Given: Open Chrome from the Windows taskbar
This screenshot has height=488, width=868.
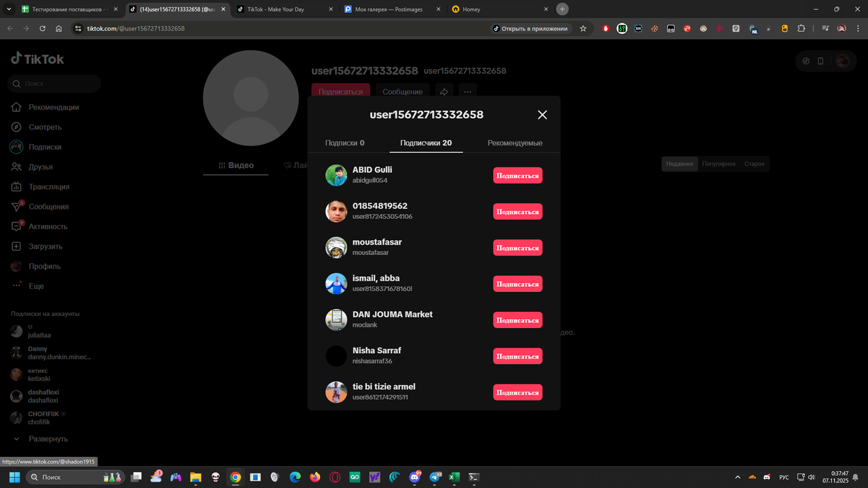Looking at the screenshot, I should (x=235, y=477).
